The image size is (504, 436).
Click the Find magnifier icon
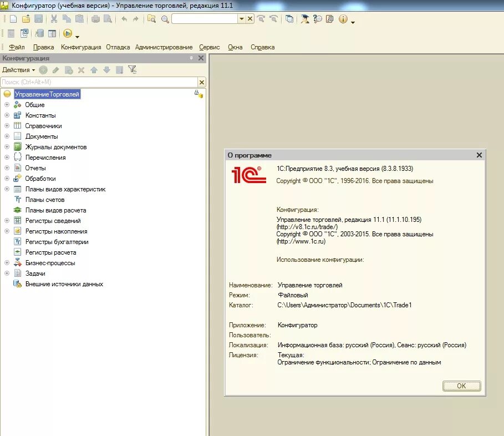click(165, 19)
